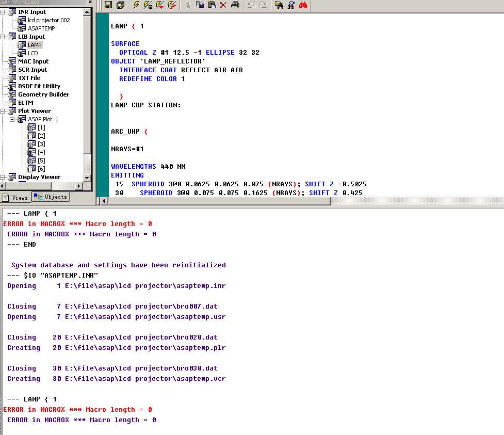This screenshot has width=504, height=435.
Task: Select plot entry [5]
Action: click(x=41, y=160)
